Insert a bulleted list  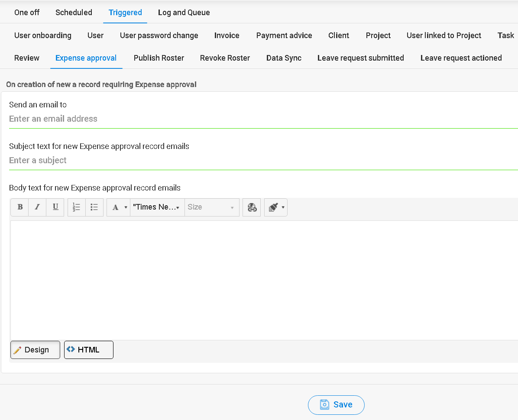[x=94, y=207]
